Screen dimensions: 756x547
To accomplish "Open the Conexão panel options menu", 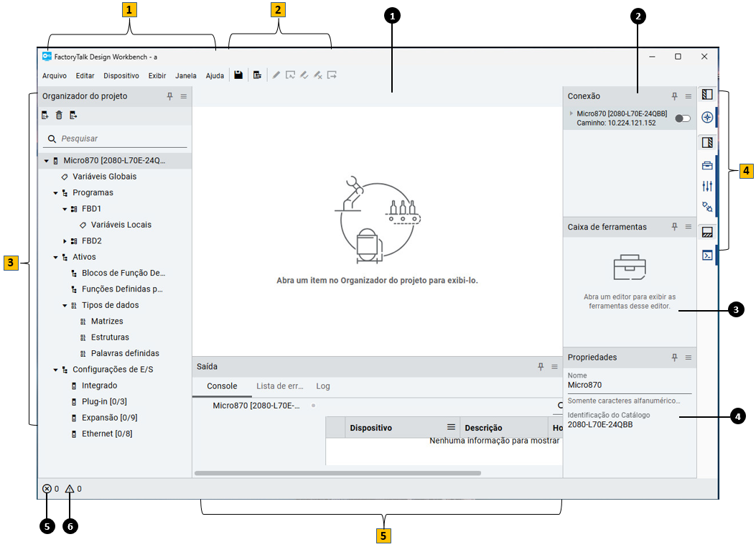I will pyautogui.click(x=689, y=96).
